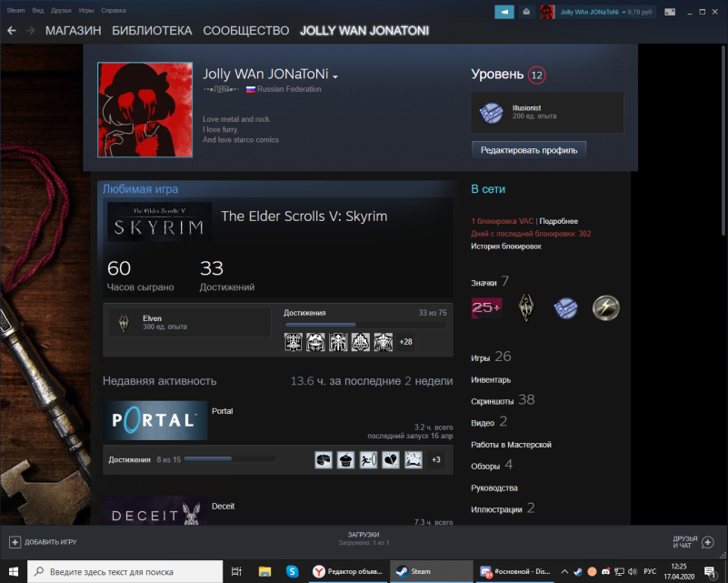Viewport: 728px width, 583px height.
Task: Open the Руководства link
Action: (494, 488)
